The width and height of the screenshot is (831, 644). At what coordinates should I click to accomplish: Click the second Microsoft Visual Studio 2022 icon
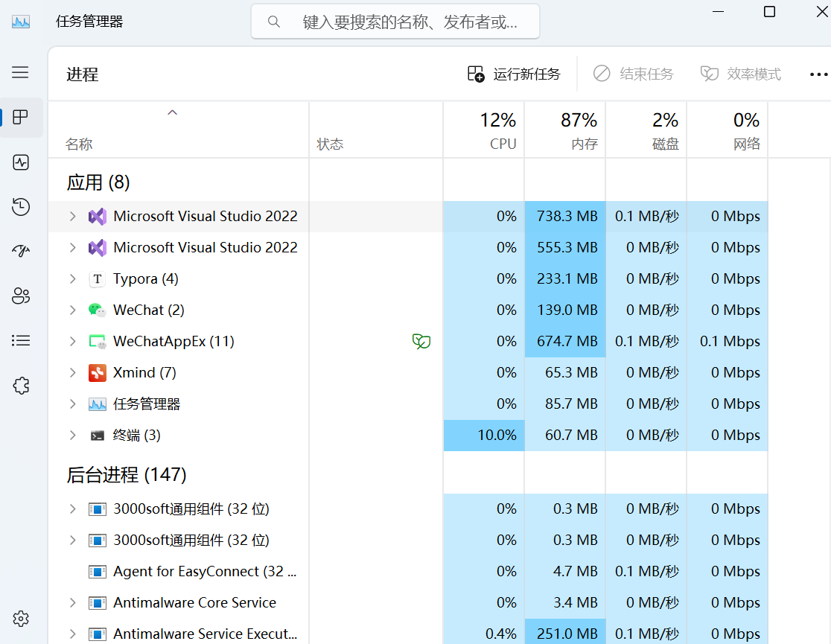[x=97, y=247]
